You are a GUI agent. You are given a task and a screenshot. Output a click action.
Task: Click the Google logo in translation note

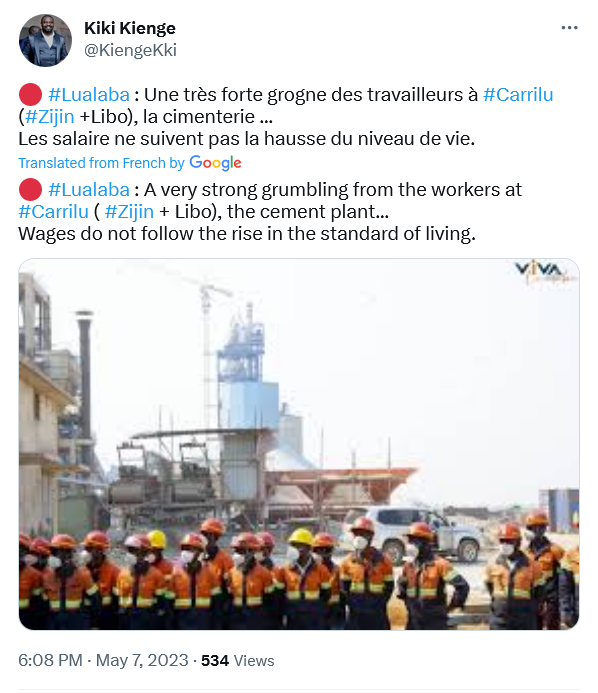[x=215, y=163]
